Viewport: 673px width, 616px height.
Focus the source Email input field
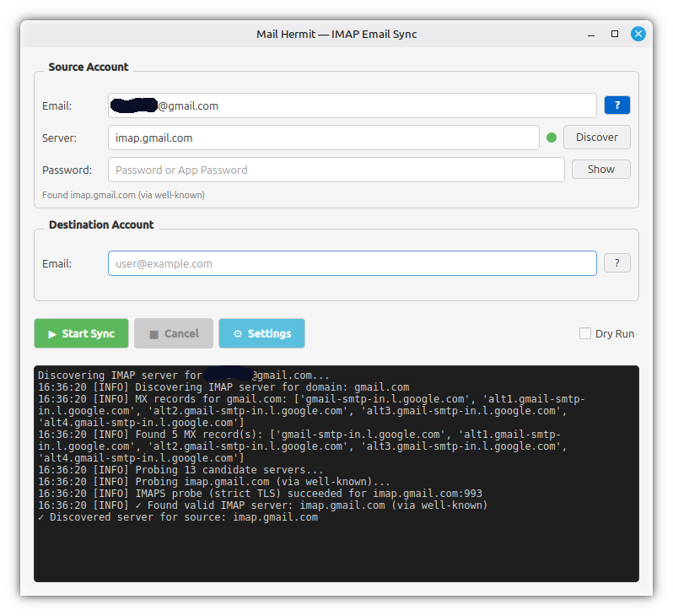coord(353,105)
